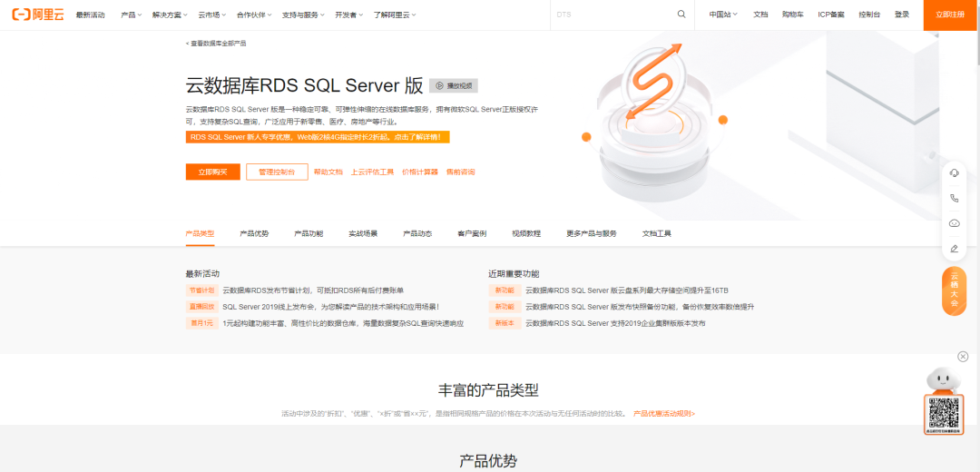The image size is (980, 472).
Task: Open 支持2019企业集群版版本发布 link
Action: tap(615, 323)
